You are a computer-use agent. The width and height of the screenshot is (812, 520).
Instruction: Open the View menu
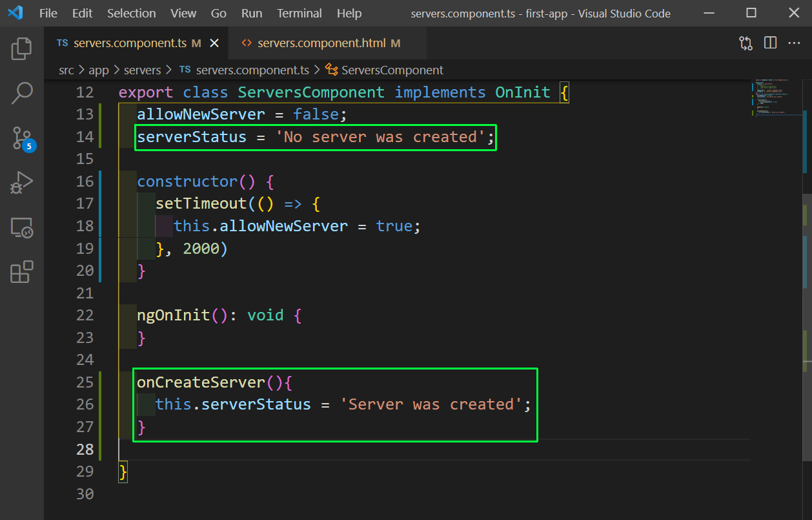[184, 13]
